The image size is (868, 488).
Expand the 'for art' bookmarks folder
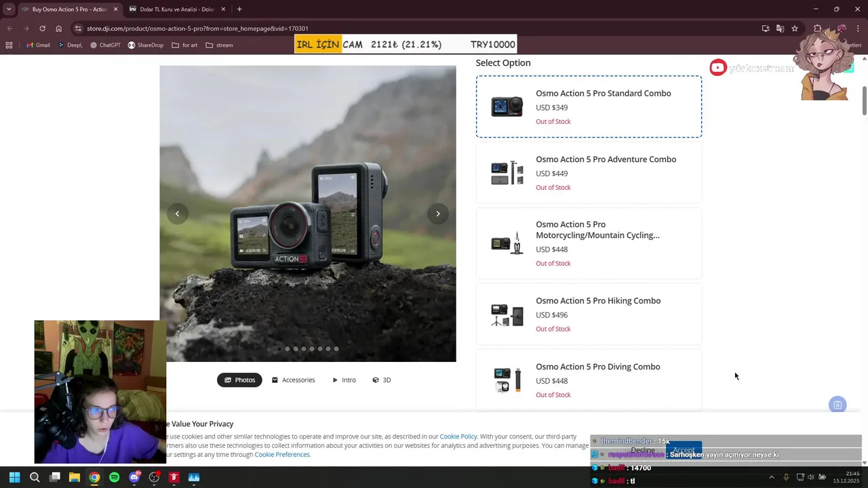(184, 45)
